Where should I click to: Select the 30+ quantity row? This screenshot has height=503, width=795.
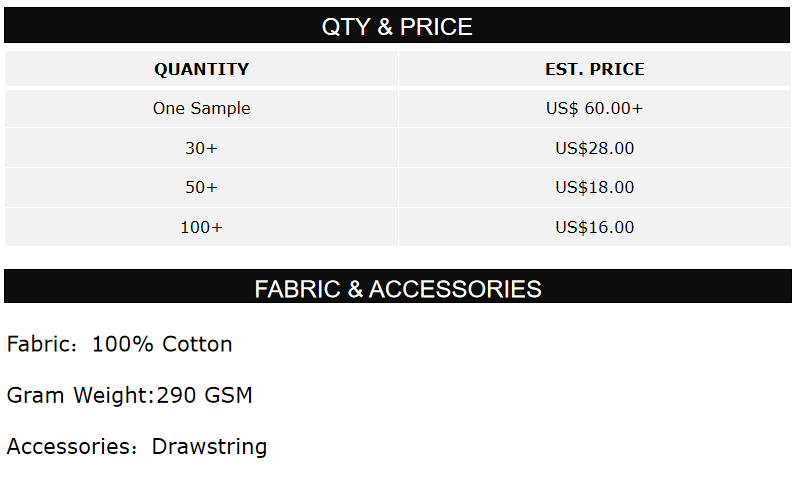201,148
